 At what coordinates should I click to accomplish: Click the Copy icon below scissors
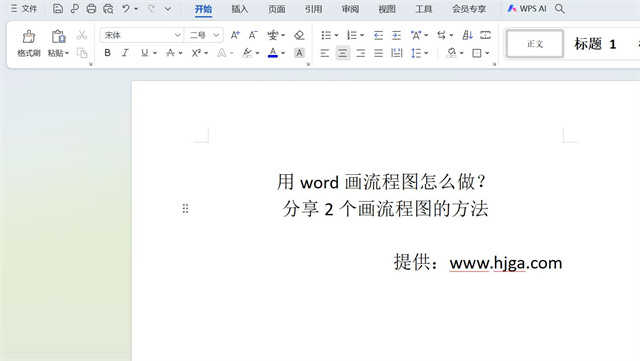82,53
